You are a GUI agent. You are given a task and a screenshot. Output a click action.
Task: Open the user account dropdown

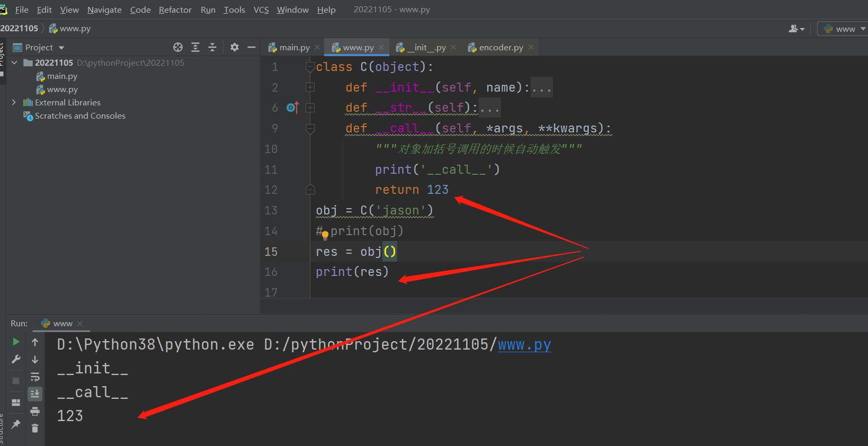[797, 29]
